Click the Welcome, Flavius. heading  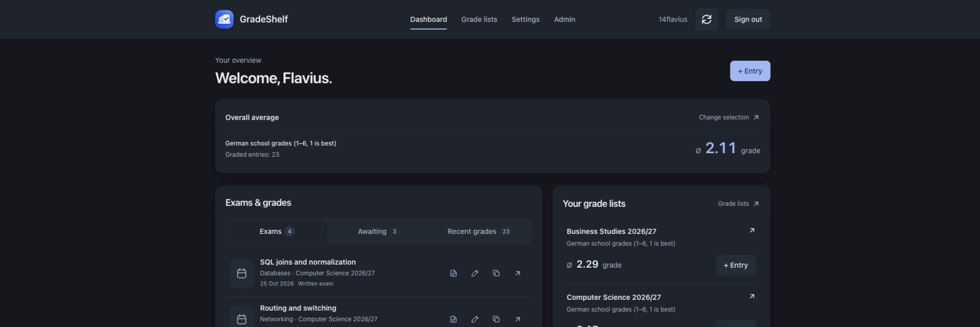pos(274,78)
